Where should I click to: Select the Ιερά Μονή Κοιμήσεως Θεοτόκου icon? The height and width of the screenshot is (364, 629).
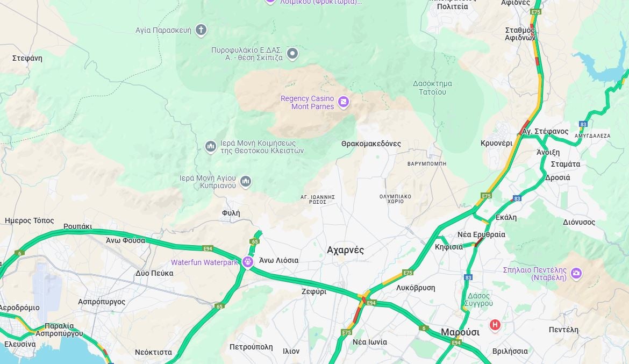[x=211, y=147]
